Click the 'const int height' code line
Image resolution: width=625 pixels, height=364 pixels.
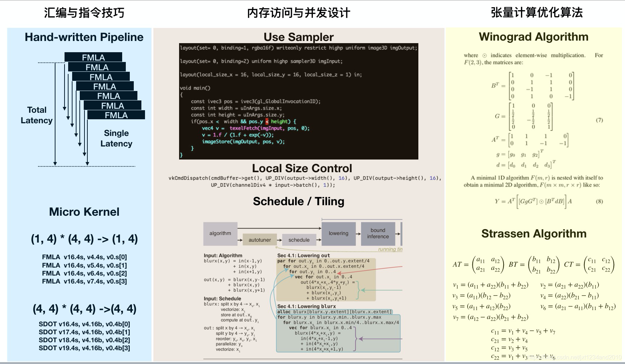238,115
